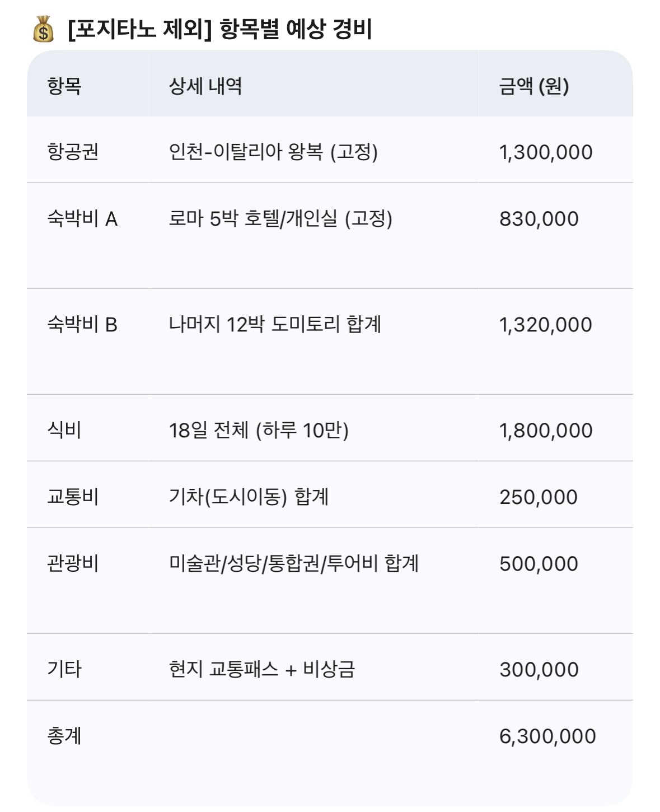
Task: Select the '금액 (원)' column header
Action: pos(533,86)
